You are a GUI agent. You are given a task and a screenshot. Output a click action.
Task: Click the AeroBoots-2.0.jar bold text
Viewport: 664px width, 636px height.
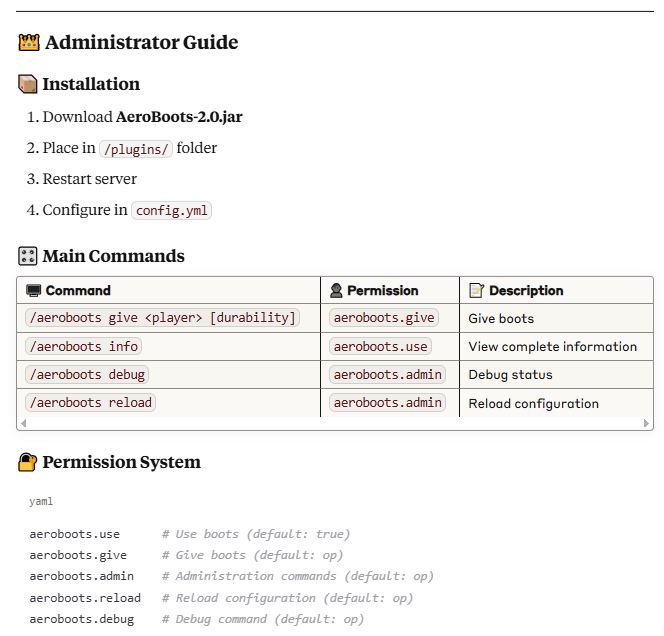coord(179,117)
